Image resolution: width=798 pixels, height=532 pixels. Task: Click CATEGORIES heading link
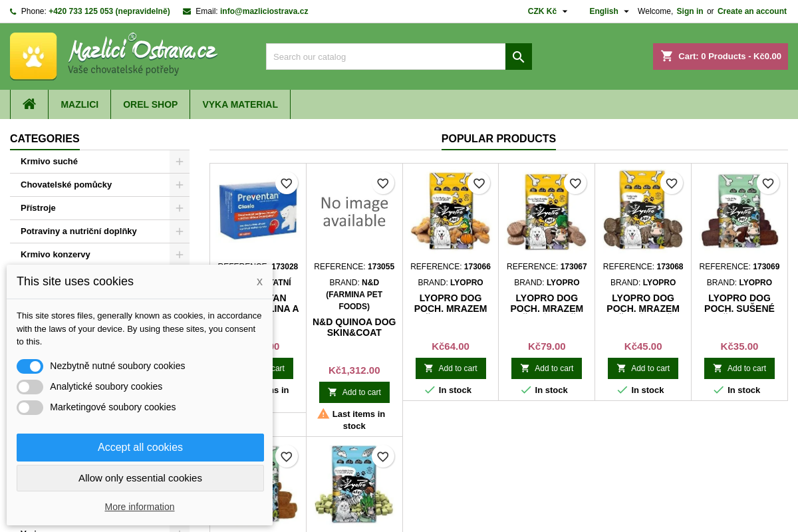pos(45,139)
